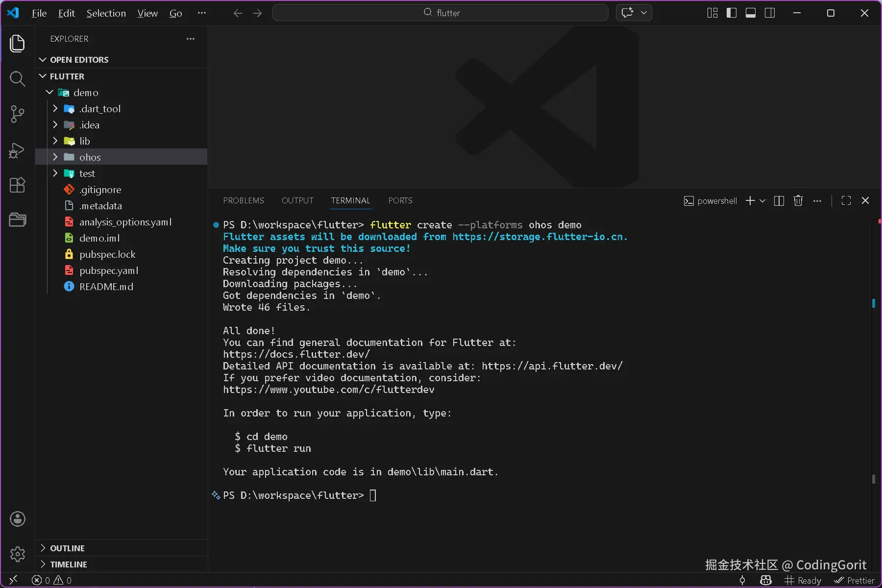Viewport: 882px width, 588px height.
Task: Open the Source Control view
Action: tap(18, 114)
